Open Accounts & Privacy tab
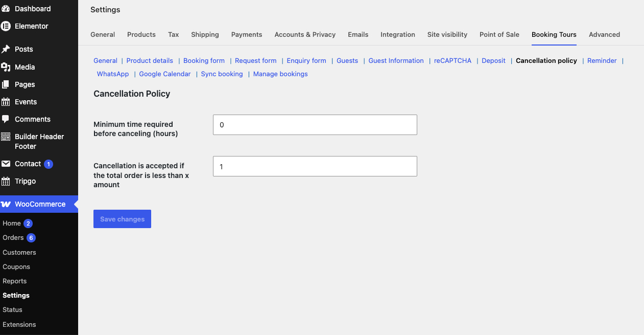The image size is (644, 335). [x=305, y=34]
